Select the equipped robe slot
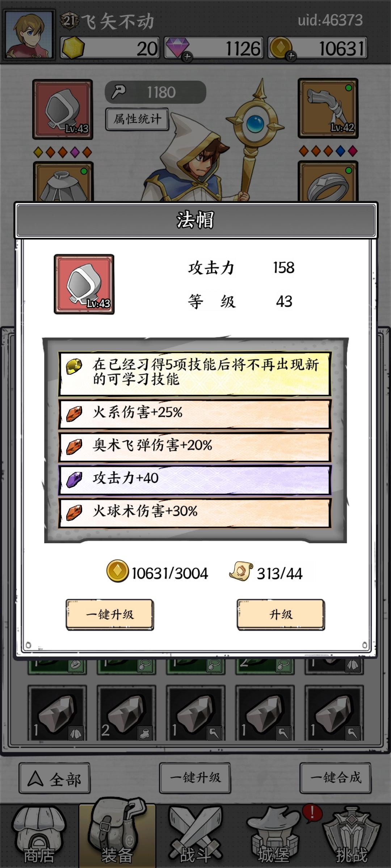The image size is (391, 868). click(x=63, y=182)
